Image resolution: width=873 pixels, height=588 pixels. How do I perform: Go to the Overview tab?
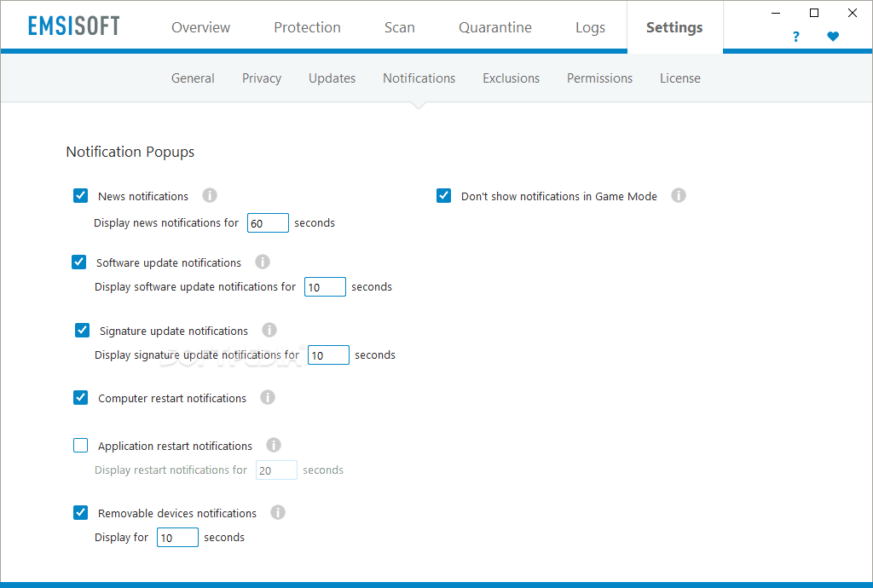(200, 27)
